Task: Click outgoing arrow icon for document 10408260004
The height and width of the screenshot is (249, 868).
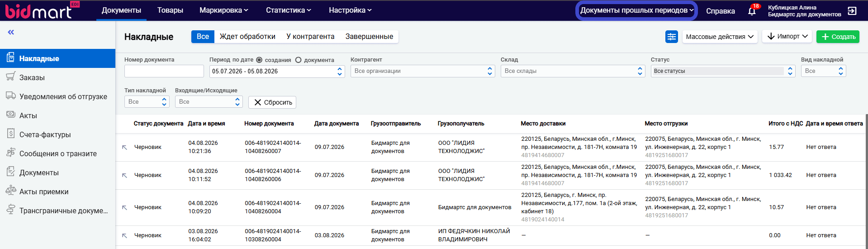Action: pos(125,207)
